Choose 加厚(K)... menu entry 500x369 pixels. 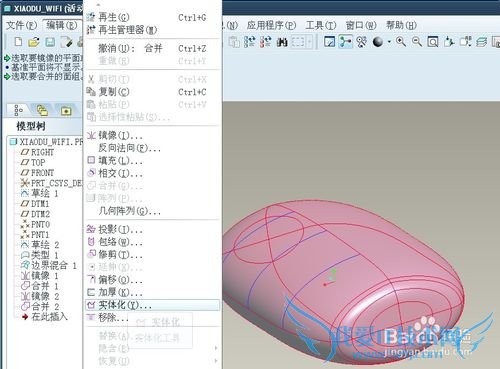coord(152,293)
